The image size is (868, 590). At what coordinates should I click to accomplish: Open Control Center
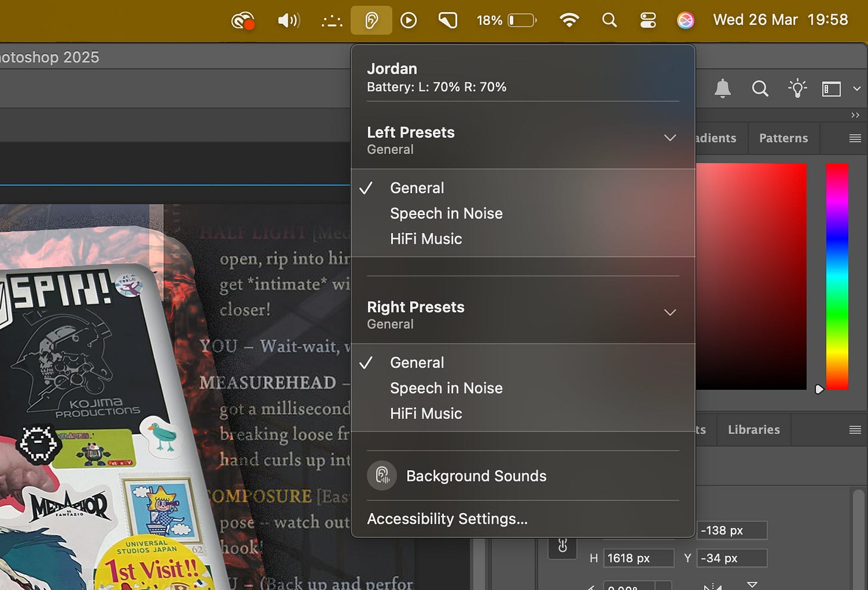click(647, 21)
